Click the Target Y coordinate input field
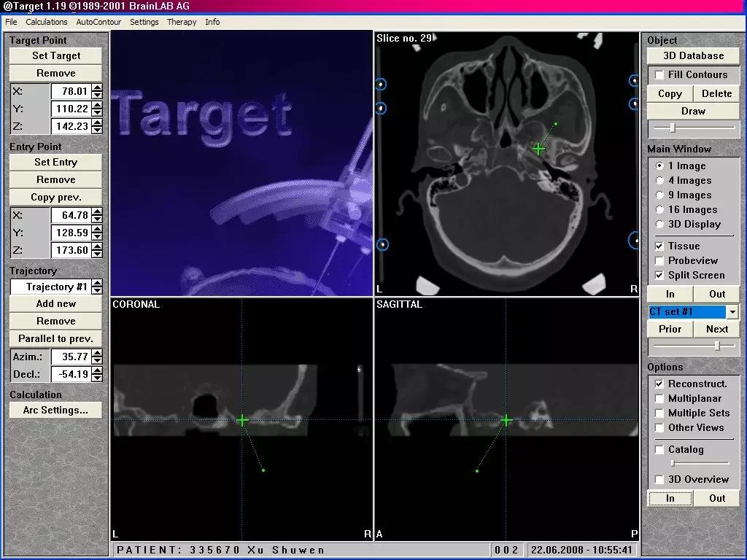This screenshot has width=747, height=560. pyautogui.click(x=70, y=109)
